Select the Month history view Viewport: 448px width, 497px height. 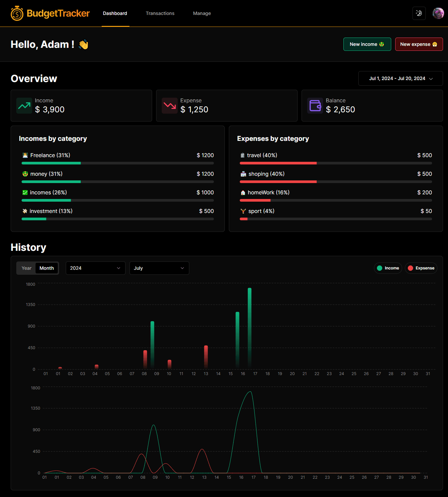(x=46, y=268)
